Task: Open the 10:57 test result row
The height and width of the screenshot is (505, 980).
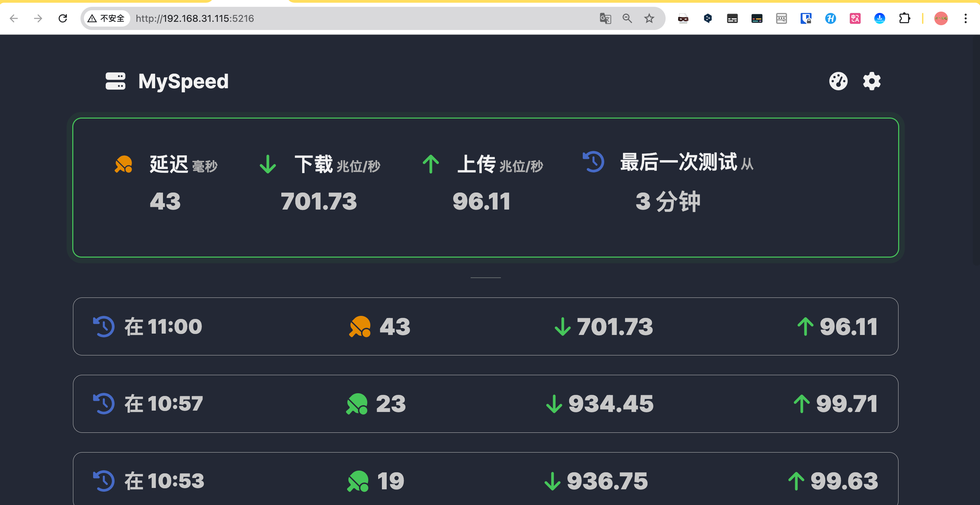Action: point(486,403)
